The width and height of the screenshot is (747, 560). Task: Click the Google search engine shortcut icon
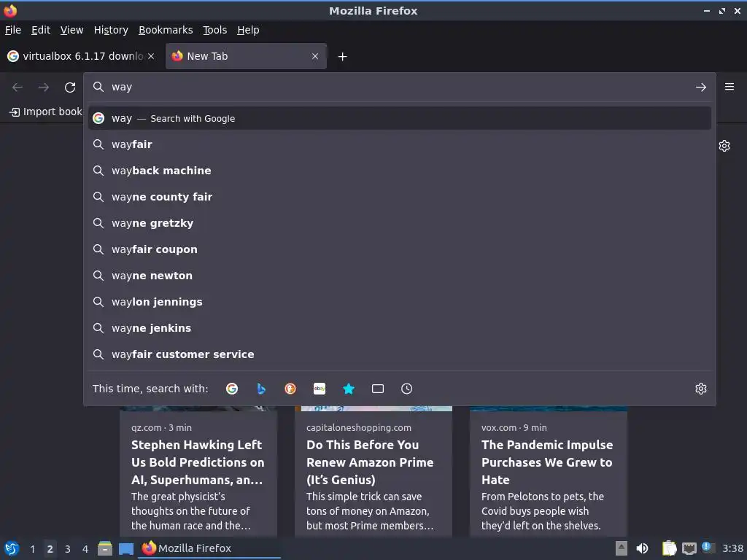click(232, 389)
